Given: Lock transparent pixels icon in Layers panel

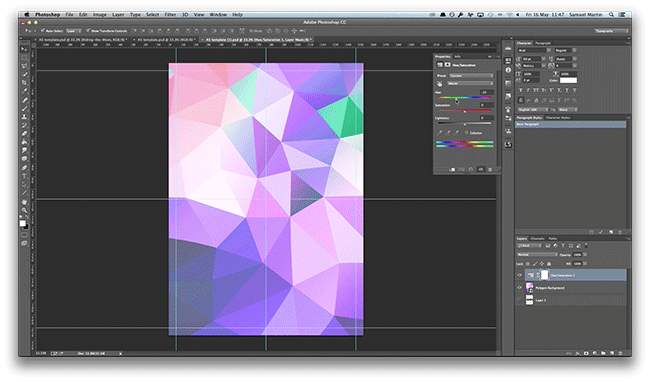Looking at the screenshot, I should click(528, 264).
